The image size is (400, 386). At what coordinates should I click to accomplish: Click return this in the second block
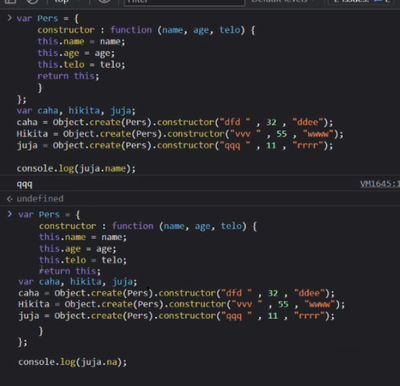(70, 271)
